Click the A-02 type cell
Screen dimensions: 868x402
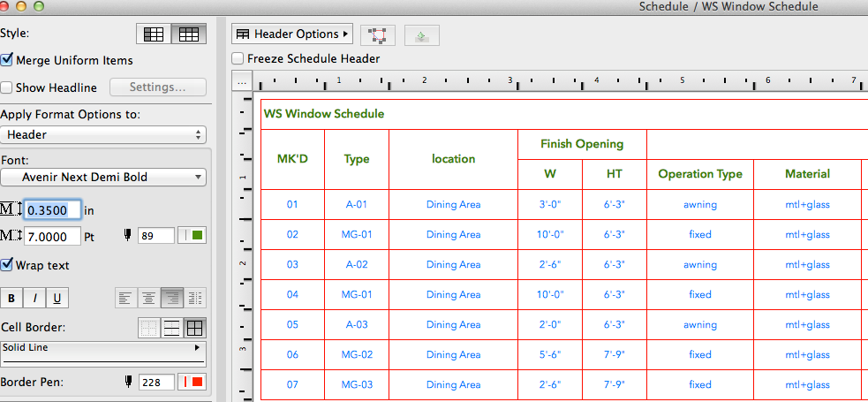[x=357, y=265]
